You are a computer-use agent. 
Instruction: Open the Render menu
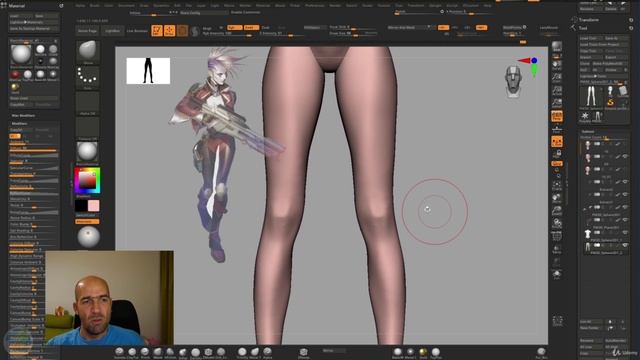335,6
